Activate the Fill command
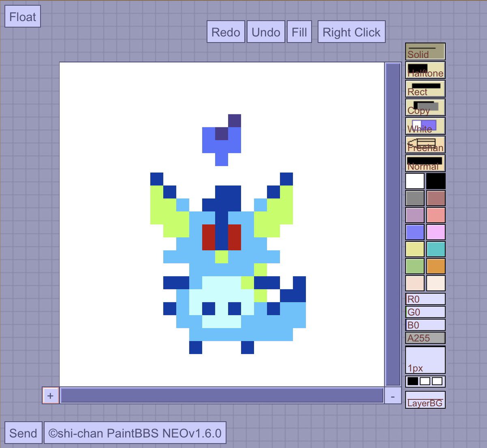This screenshot has width=487, height=448. 299,32
